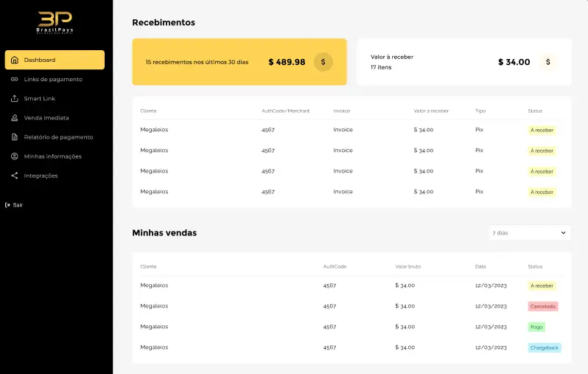Click the Recebimentos heading
This screenshot has width=588, height=374.
pos(164,23)
